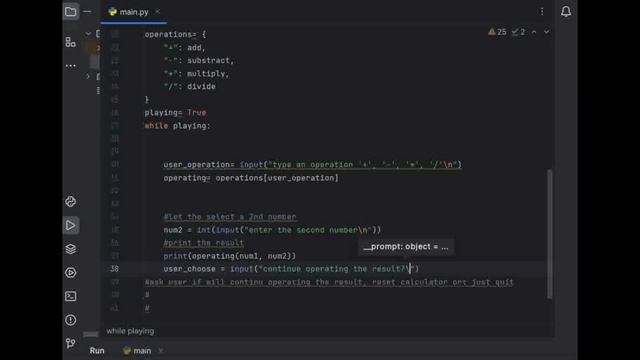
Task: Click the '__prompt: object' parameter hint
Action: 406,247
